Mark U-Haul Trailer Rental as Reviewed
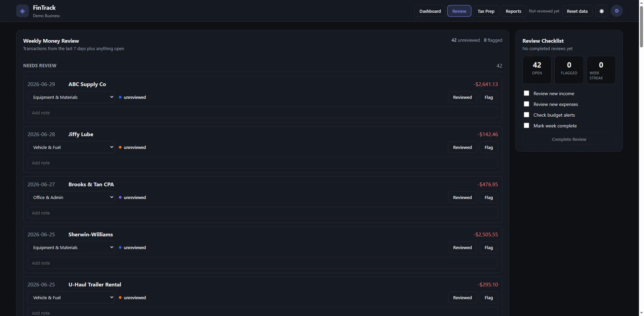The image size is (644, 316). click(462, 298)
